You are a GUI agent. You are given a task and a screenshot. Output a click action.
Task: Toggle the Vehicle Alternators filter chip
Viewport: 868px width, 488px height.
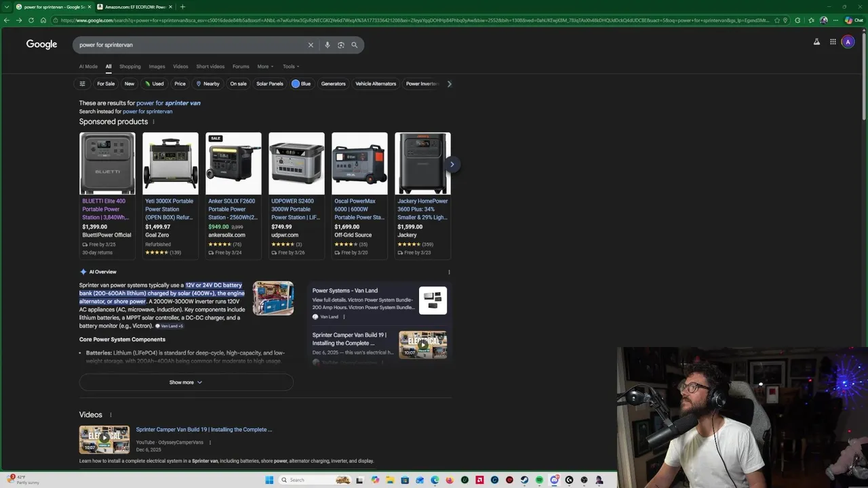coord(376,84)
